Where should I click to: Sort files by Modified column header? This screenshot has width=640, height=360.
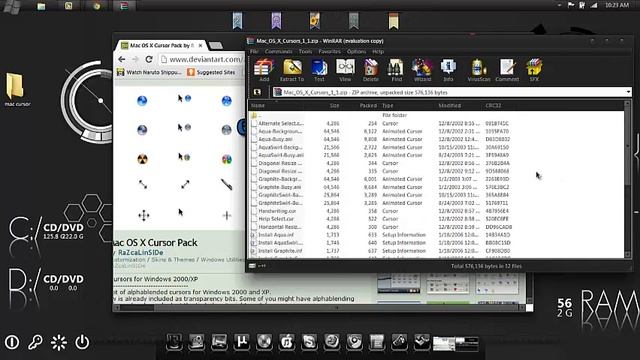coord(449,105)
